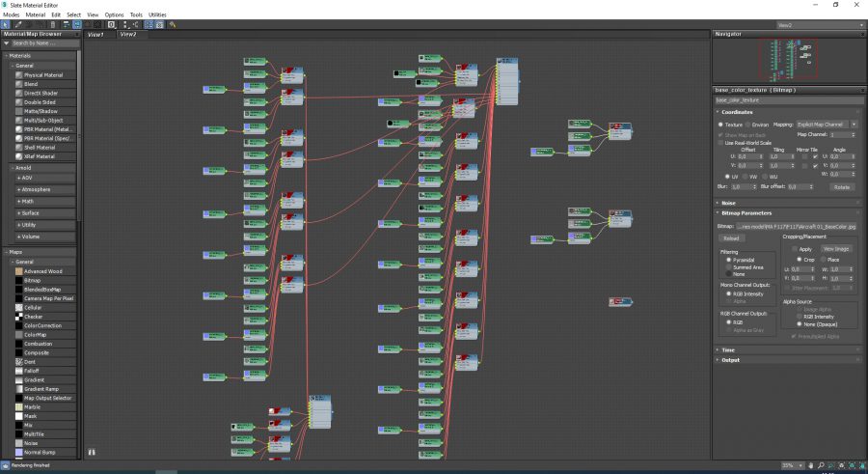
Task: Enable the Cropping Apply checkbox
Action: (x=795, y=249)
